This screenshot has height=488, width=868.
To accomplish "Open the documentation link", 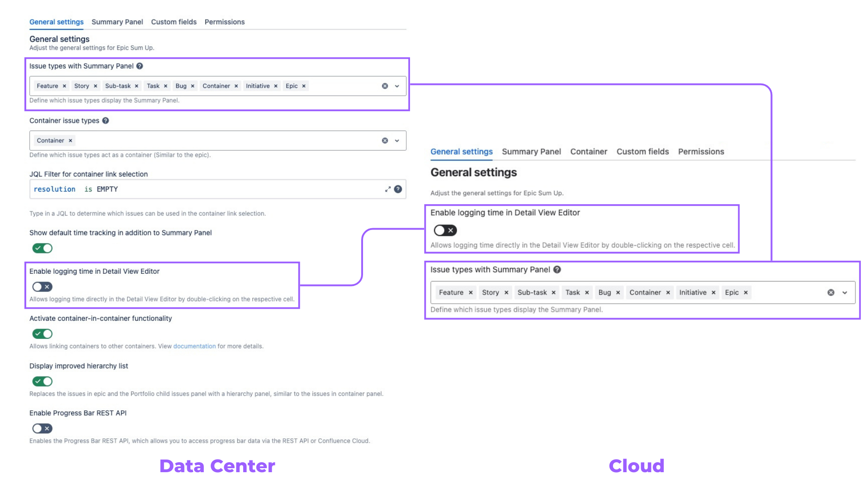I will 194,346.
